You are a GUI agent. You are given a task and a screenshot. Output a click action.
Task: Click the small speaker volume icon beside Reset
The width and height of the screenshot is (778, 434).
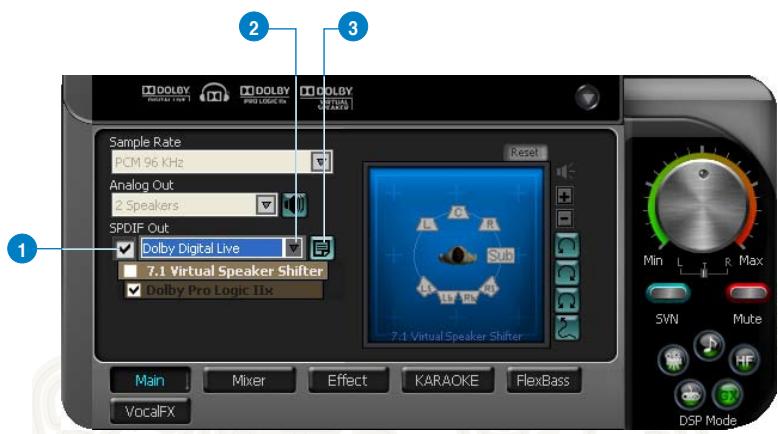[x=566, y=171]
